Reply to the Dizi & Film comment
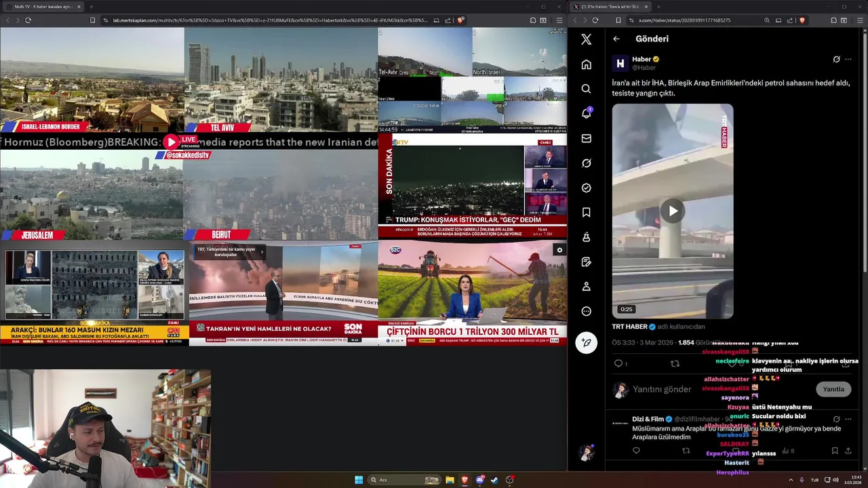868x488 pixels. tap(636, 451)
